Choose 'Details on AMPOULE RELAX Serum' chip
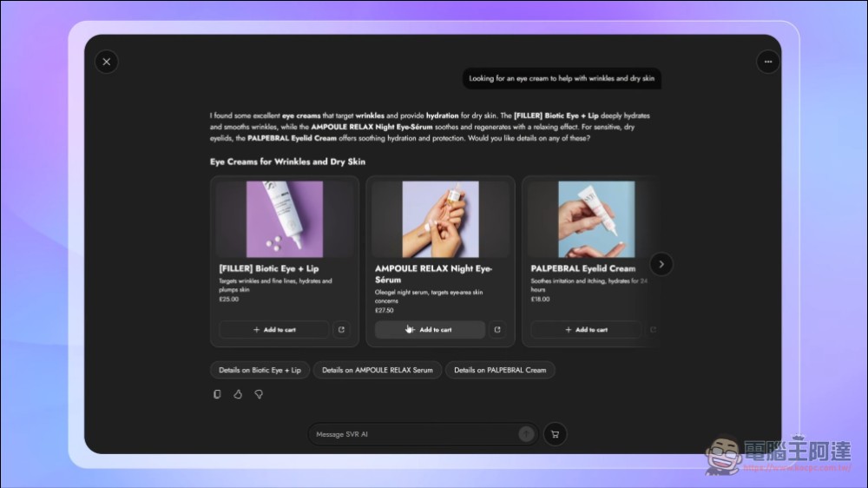The height and width of the screenshot is (488, 868). pyautogui.click(x=377, y=370)
